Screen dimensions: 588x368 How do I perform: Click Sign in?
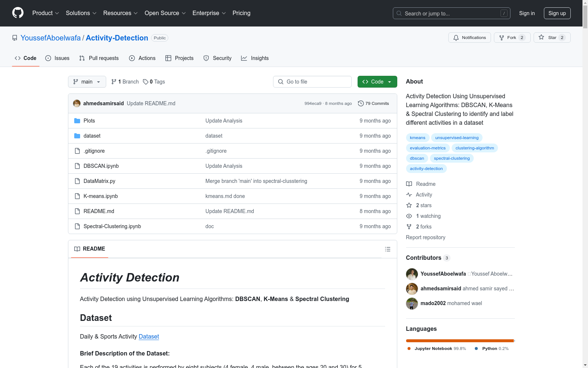coord(527,13)
